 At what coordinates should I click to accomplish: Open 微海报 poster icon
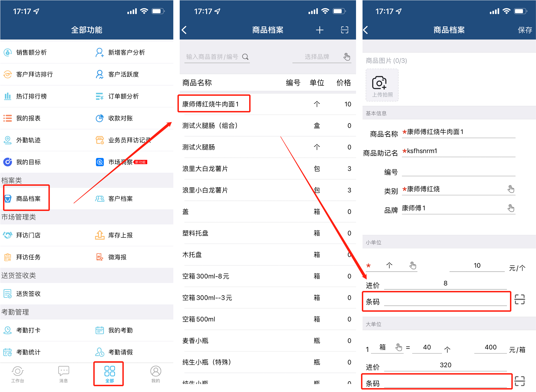pyautogui.click(x=99, y=257)
